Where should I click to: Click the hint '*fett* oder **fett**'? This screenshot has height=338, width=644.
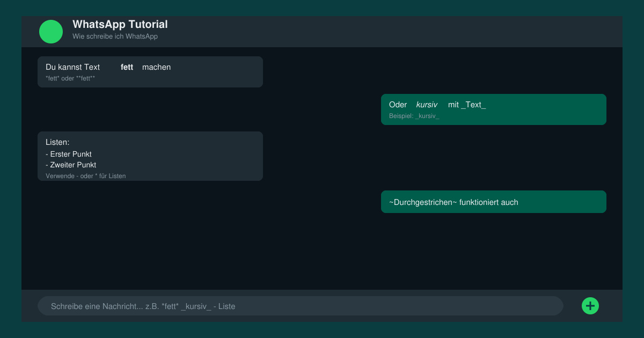tap(70, 78)
